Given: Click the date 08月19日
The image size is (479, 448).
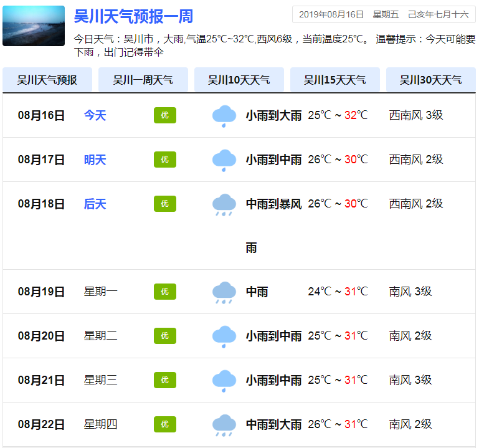Looking at the screenshot, I should tap(41, 292).
